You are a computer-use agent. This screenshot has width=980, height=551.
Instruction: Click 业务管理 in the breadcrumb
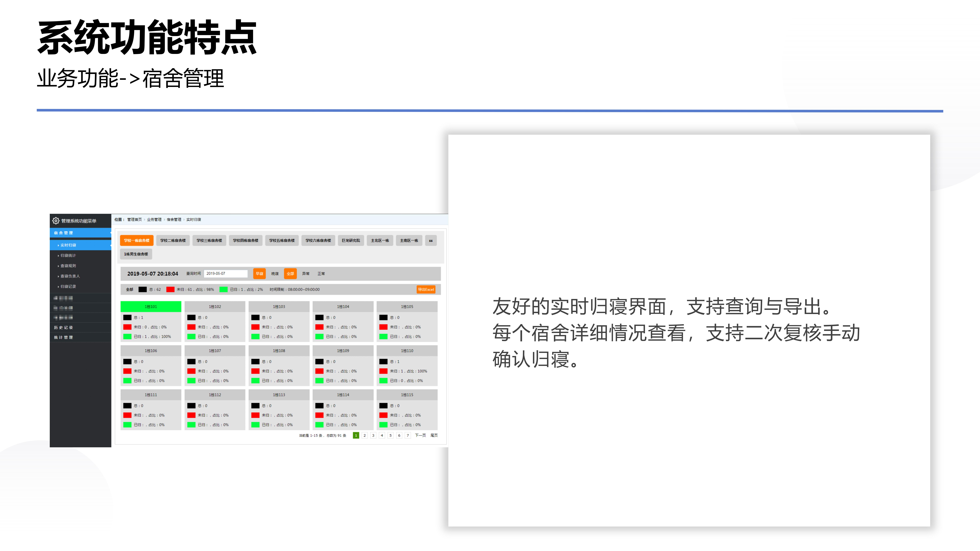(x=154, y=219)
